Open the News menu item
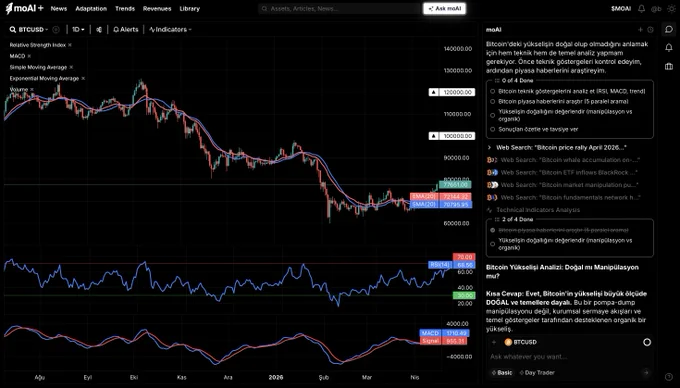 coord(59,9)
